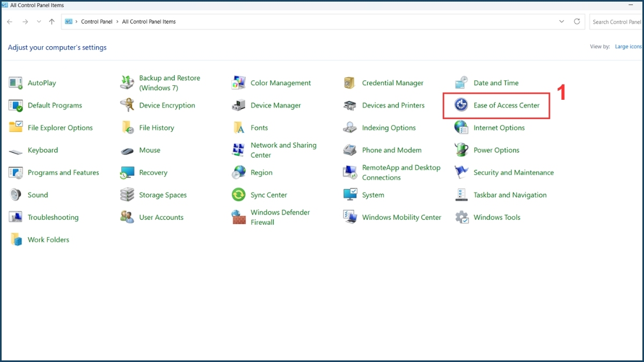
Task: Open the recent locations chevron
Action: [x=39, y=21]
